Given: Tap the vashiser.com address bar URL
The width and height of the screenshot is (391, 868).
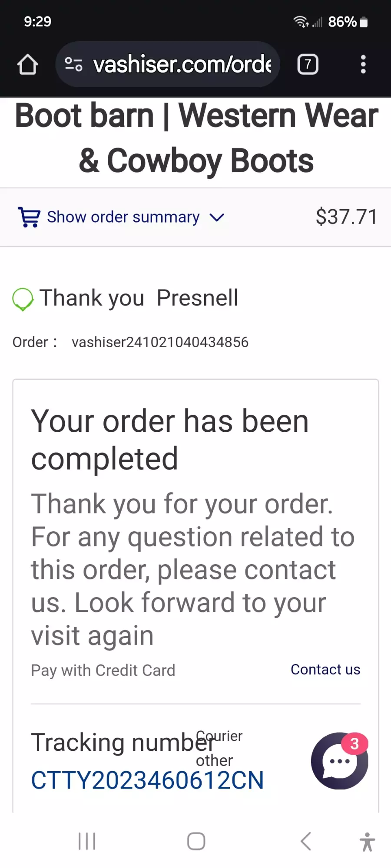Looking at the screenshot, I should click(x=182, y=64).
